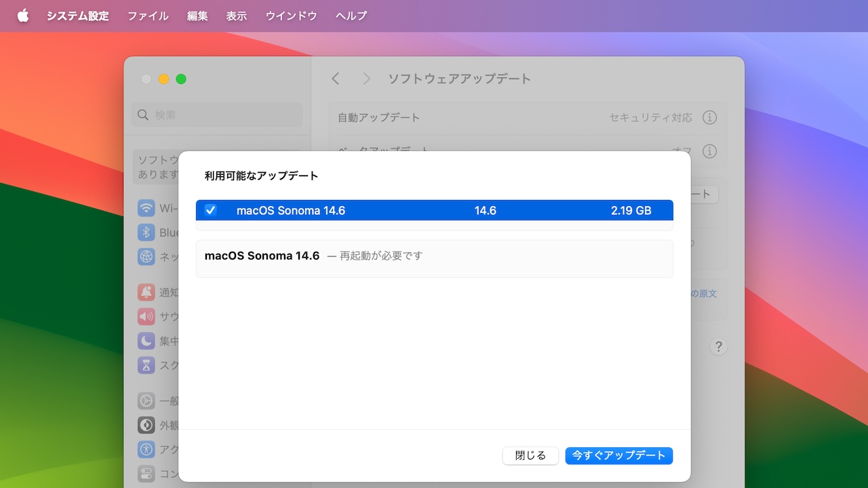Click the info icon beside 自動アップデート

pyautogui.click(x=709, y=117)
